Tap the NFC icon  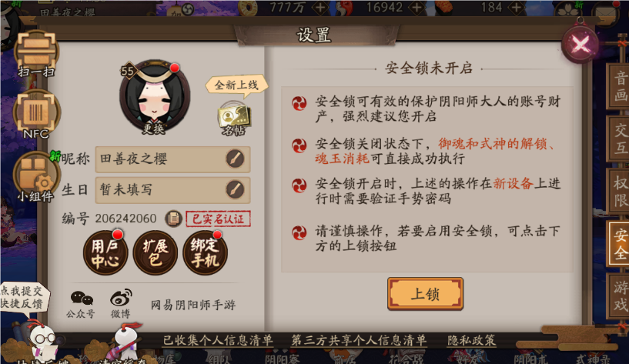coord(36,114)
